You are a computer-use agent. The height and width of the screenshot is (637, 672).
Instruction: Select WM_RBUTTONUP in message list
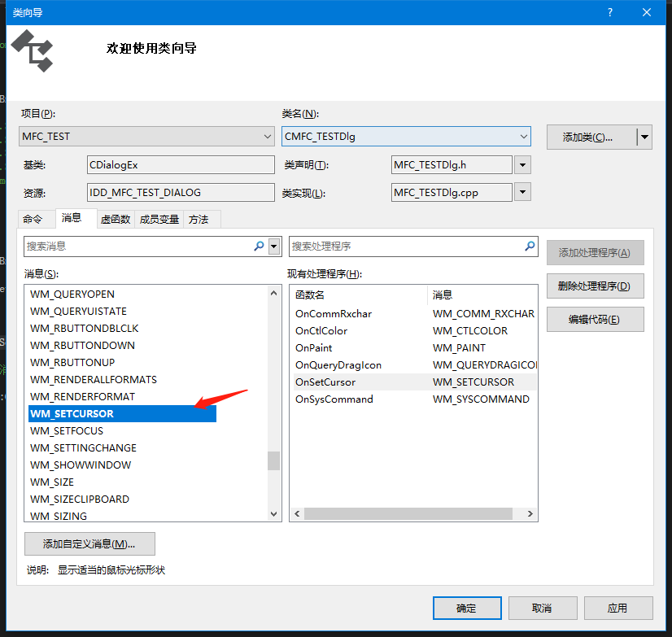(72, 363)
